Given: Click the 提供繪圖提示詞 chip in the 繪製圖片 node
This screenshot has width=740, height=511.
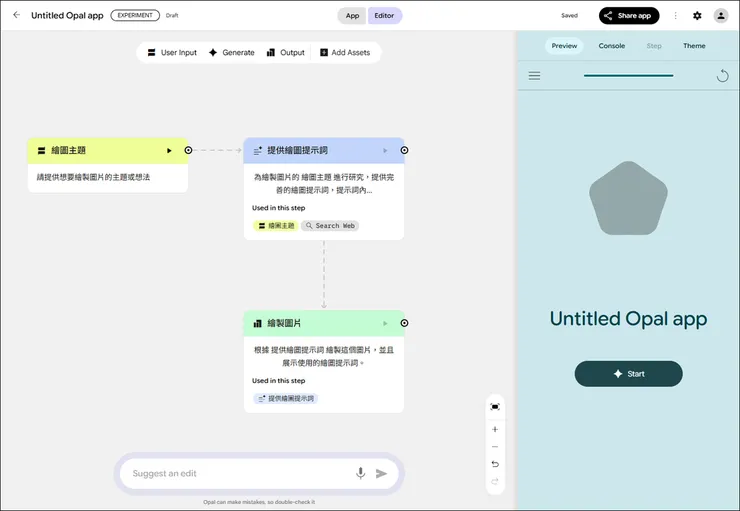Looking at the screenshot, I should 286,398.
